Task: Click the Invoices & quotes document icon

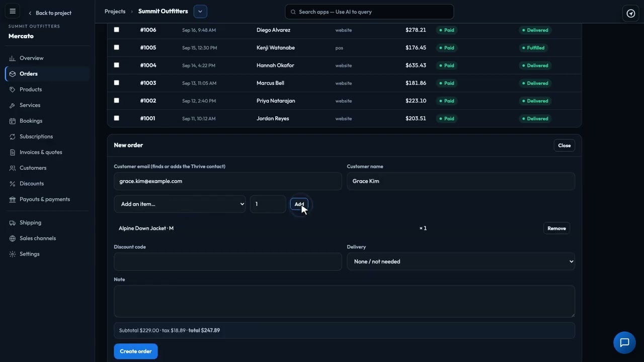Action: [x=13, y=152]
